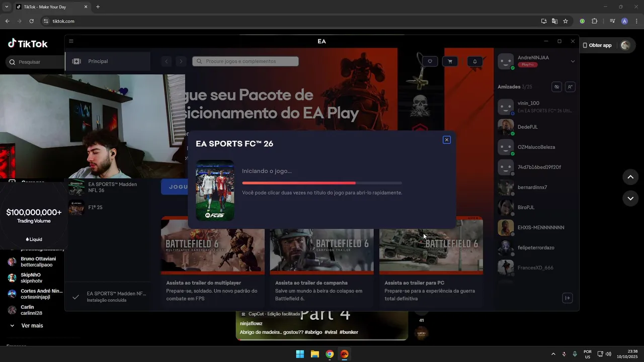
Task: Expand AndreNINJAA account dropdown
Action: [573, 61]
